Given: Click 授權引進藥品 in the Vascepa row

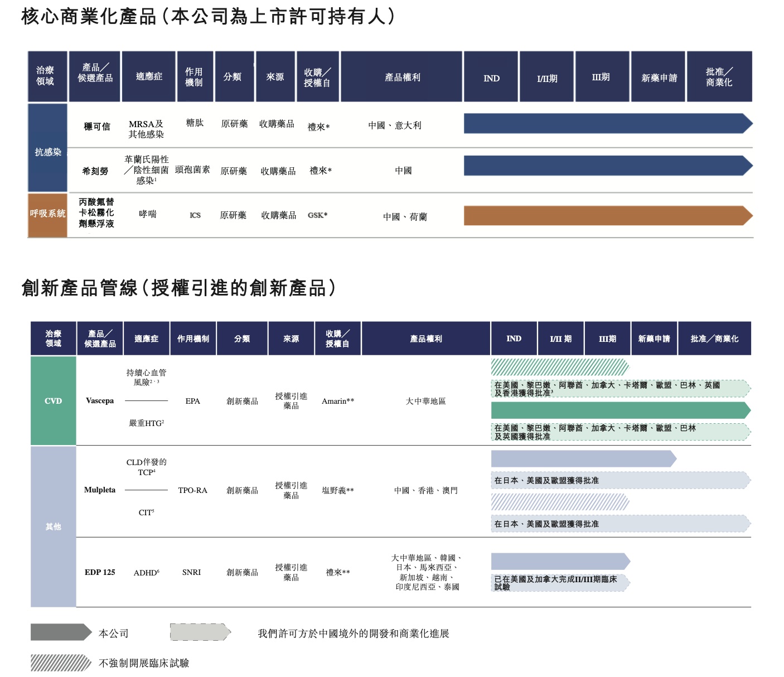Looking at the screenshot, I should (x=291, y=401).
